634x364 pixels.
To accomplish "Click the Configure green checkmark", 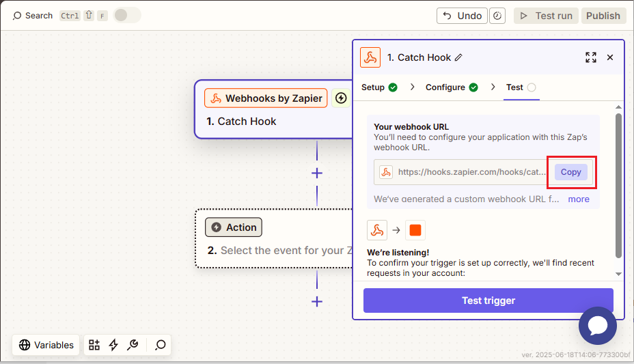I will tap(473, 87).
